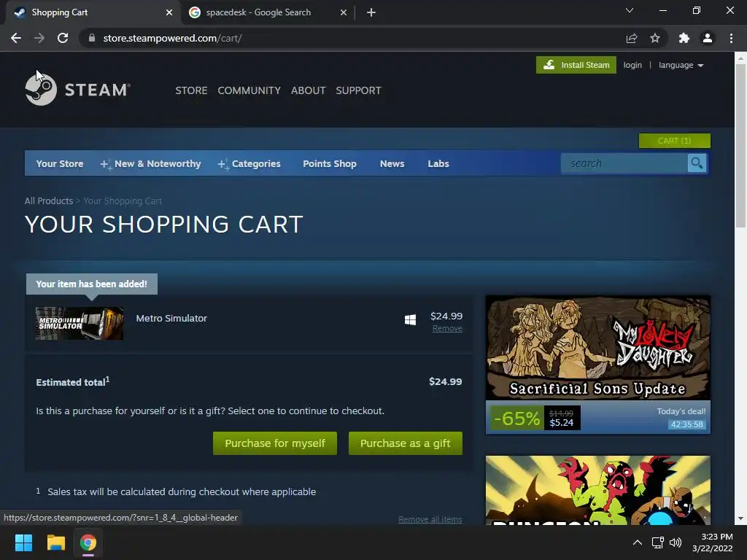Open File Explorer from taskbar

coord(55,542)
